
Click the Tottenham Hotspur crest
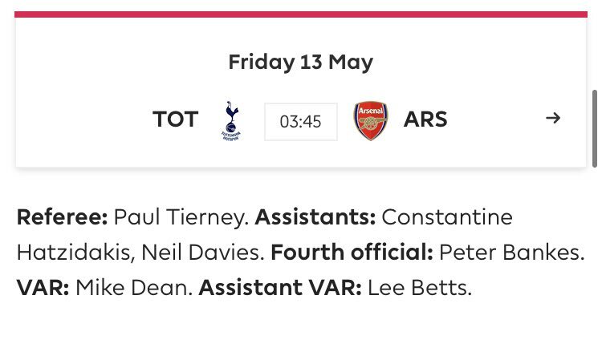[x=230, y=120]
